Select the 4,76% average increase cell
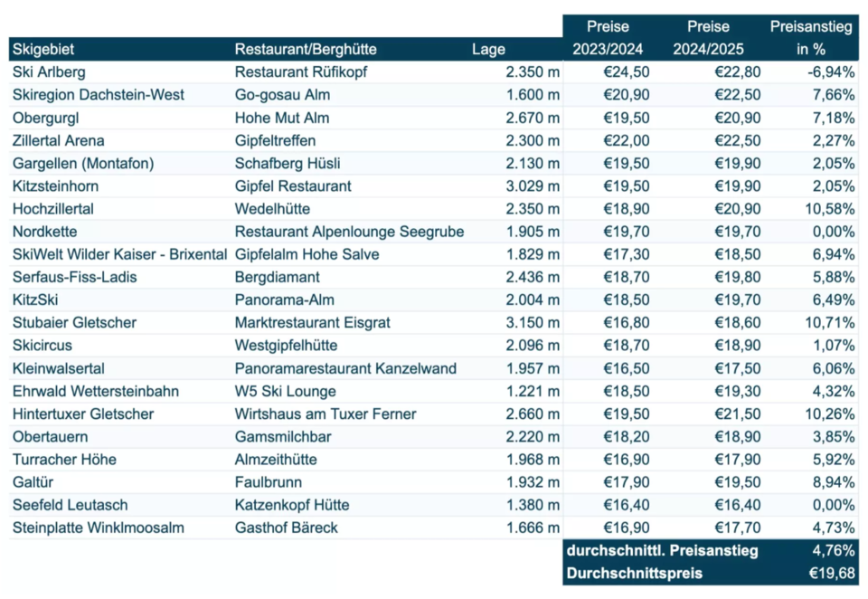 pyautogui.click(x=832, y=551)
